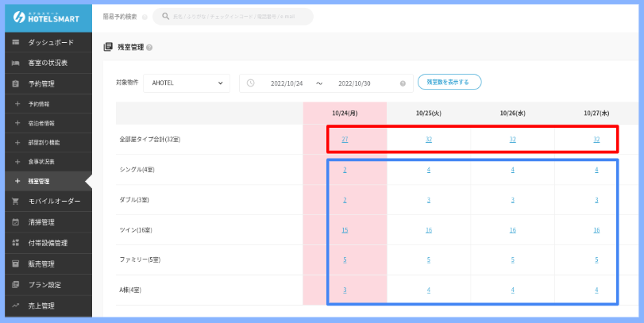This screenshot has height=323, width=644.
Task: Click the clear icon in date range field
Action: point(403,83)
